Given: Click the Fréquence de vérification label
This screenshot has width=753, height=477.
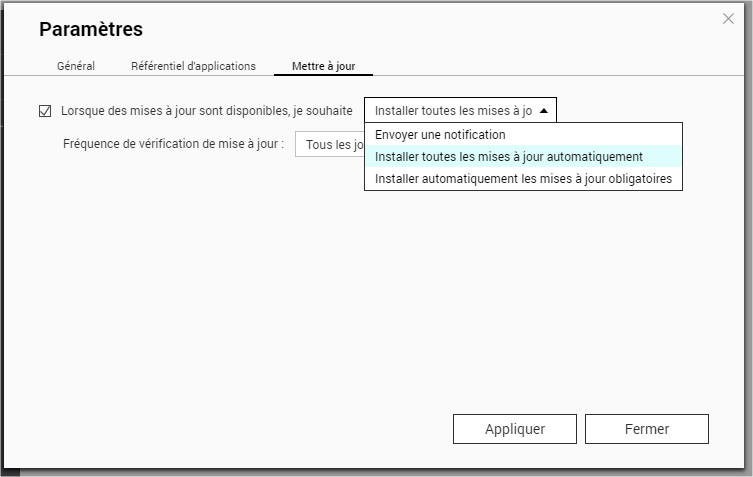Looking at the screenshot, I should point(173,145).
